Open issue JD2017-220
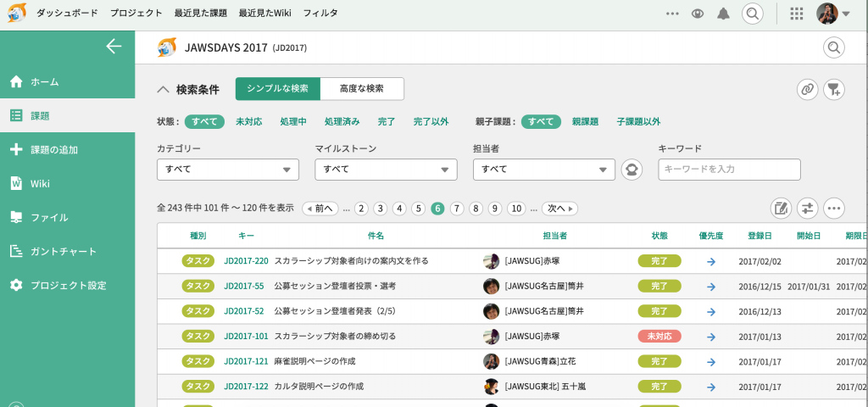The width and height of the screenshot is (868, 407). [247, 261]
